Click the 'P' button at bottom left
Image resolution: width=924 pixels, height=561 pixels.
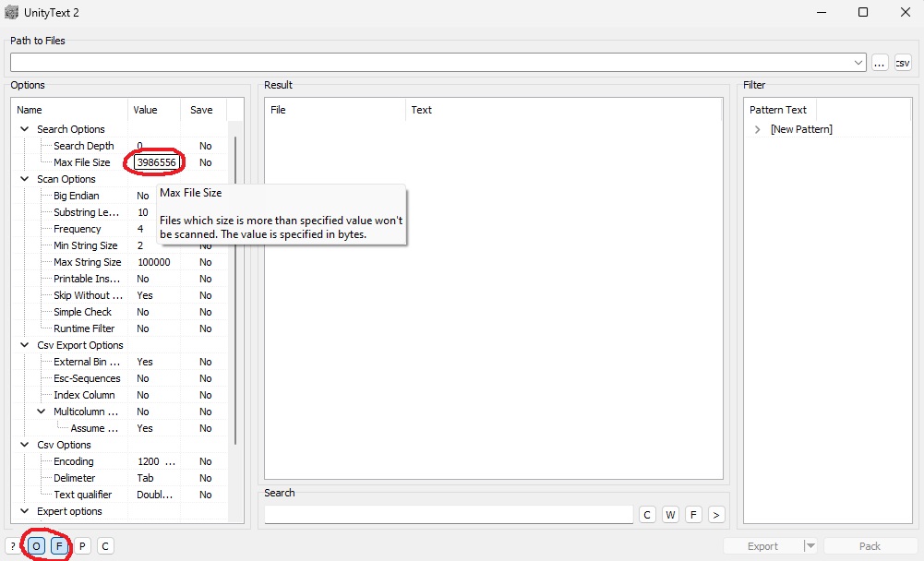(x=82, y=546)
